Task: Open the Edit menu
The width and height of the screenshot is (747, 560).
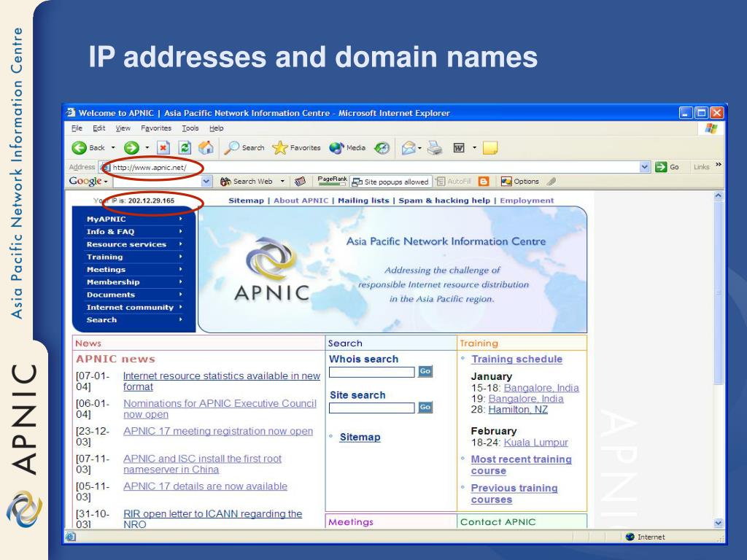Action: point(99,128)
